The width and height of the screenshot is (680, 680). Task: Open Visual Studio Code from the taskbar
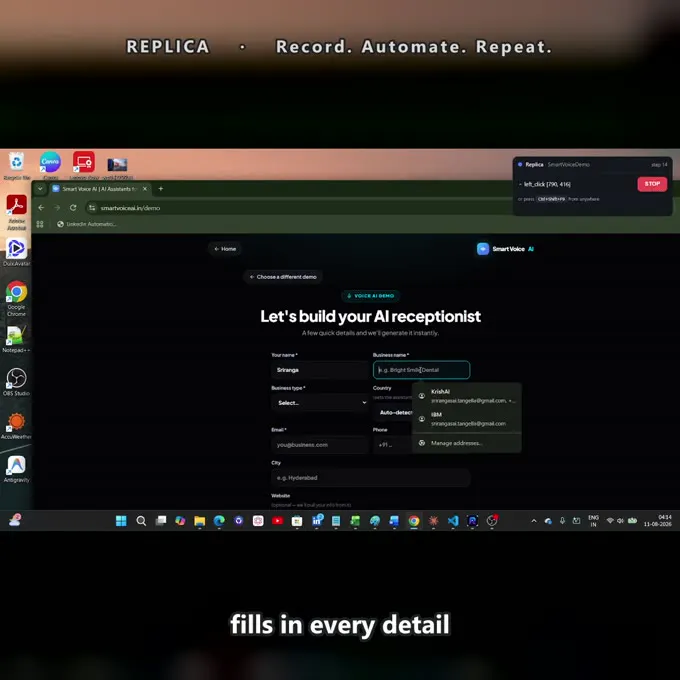tap(453, 521)
